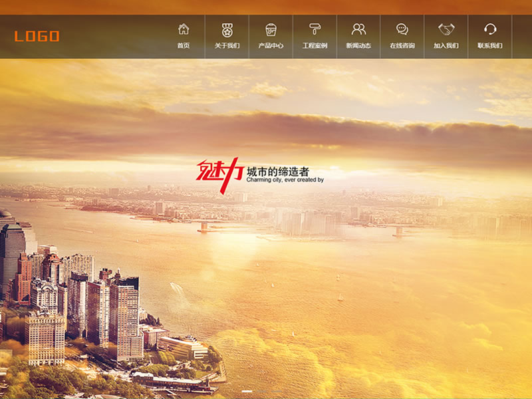The width and height of the screenshot is (532, 399).
Task: Click the headset icon above 联系我们
Action: 490,29
